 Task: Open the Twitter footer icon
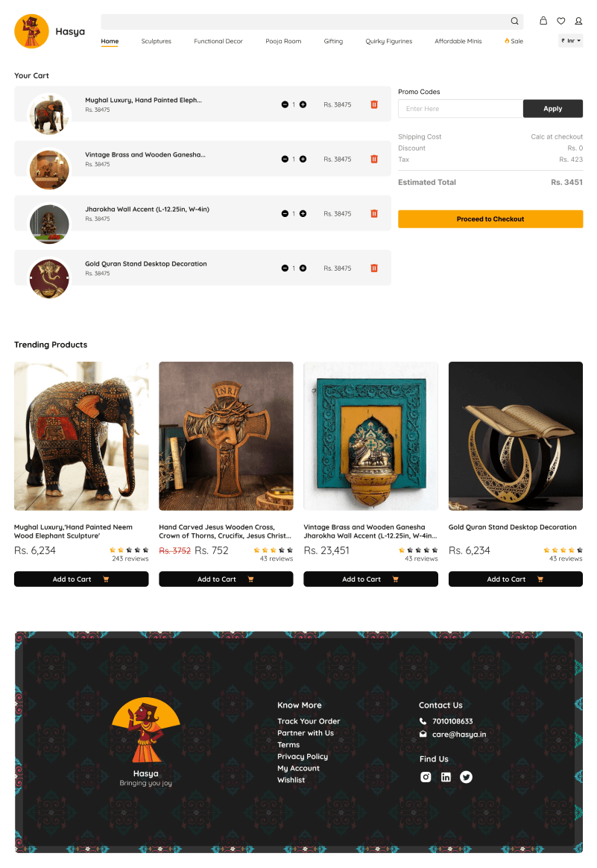467,777
